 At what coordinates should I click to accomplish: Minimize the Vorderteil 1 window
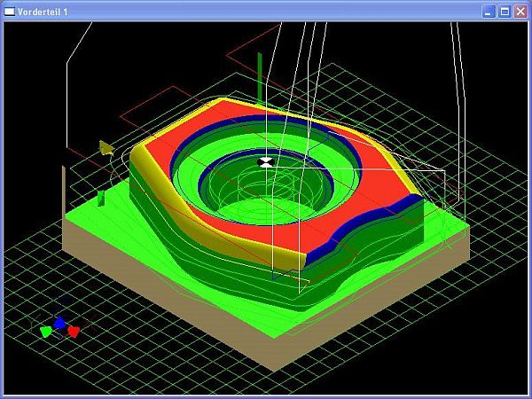[x=488, y=11]
